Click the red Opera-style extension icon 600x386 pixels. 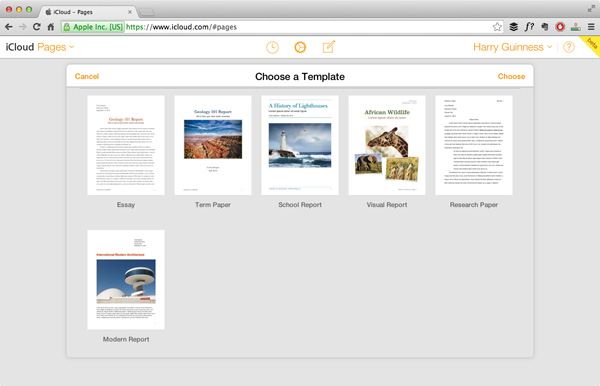click(x=560, y=27)
